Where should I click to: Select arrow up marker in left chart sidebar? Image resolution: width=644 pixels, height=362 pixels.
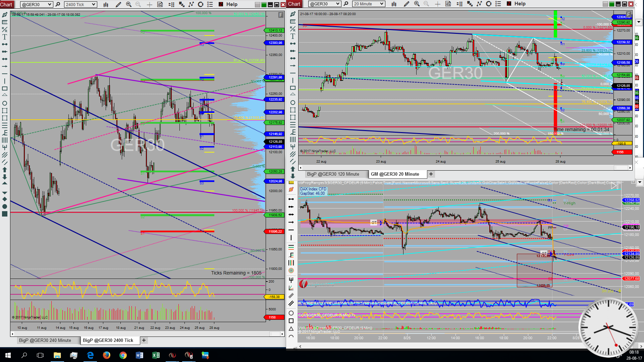[x=5, y=170]
